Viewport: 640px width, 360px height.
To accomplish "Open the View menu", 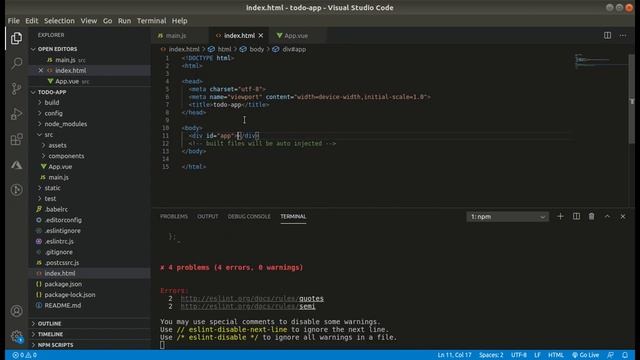I will click(89, 21).
